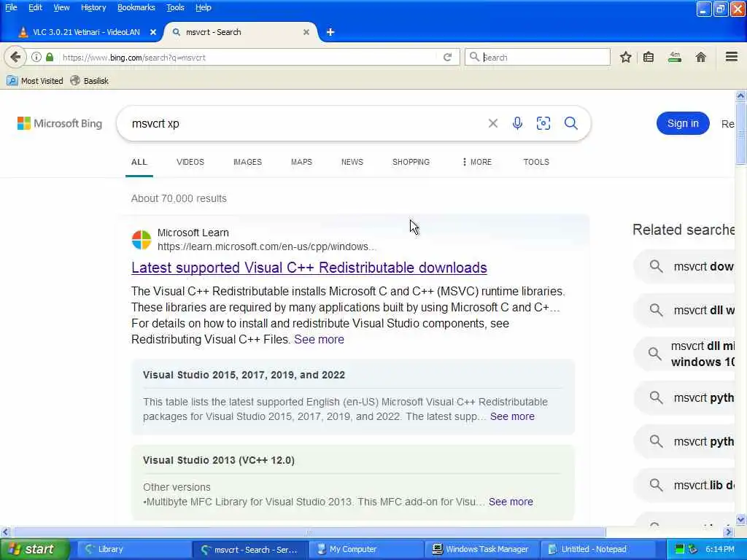
Task: Open the hamburger menu in the toolbar
Action: 732,57
